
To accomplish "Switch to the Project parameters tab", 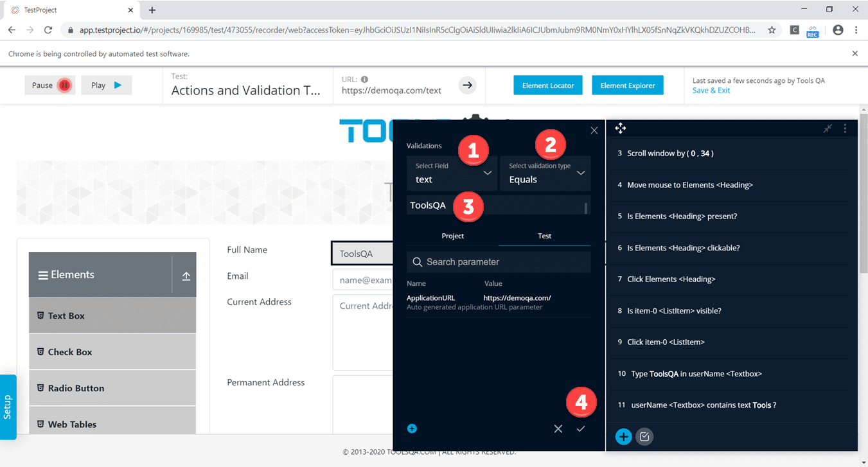I will (x=452, y=236).
